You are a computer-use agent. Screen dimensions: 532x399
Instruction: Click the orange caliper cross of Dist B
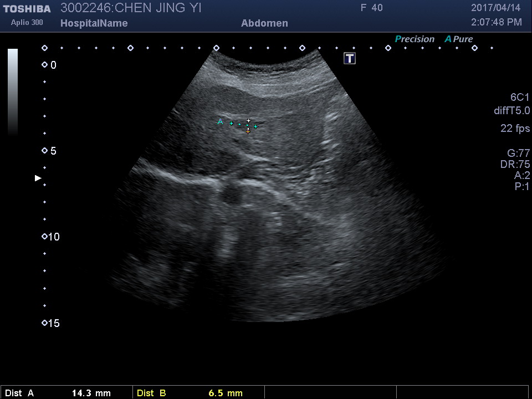tap(248, 131)
